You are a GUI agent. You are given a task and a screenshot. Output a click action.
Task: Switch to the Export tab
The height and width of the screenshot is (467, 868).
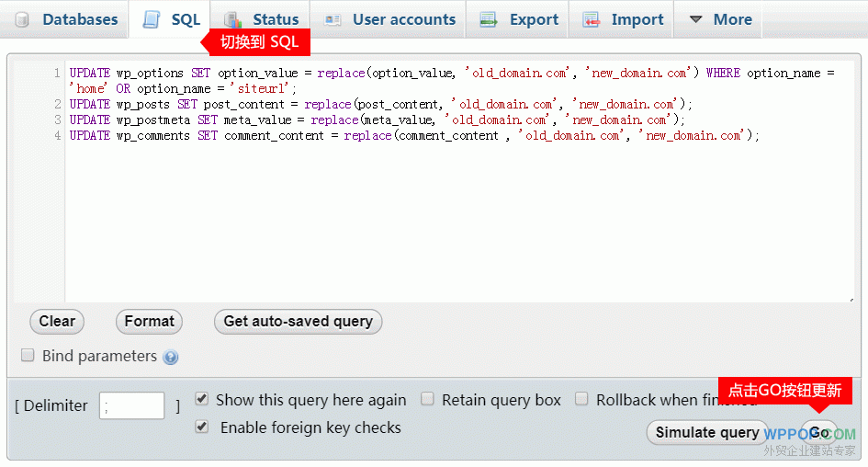533,19
